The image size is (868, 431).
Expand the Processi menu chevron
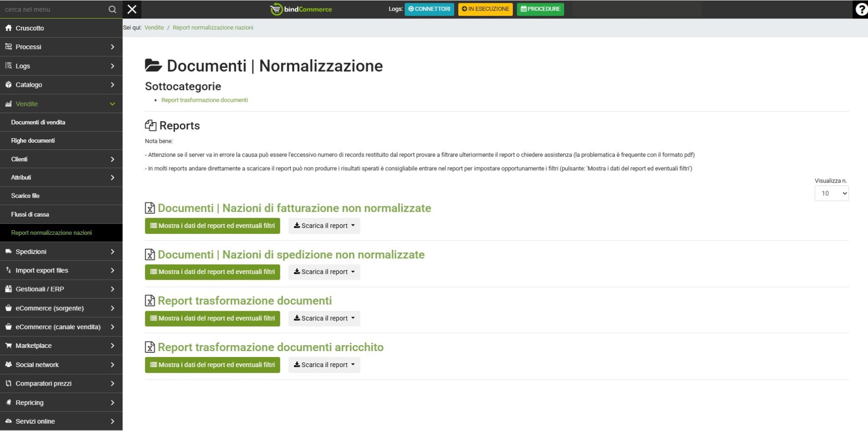[x=112, y=47]
